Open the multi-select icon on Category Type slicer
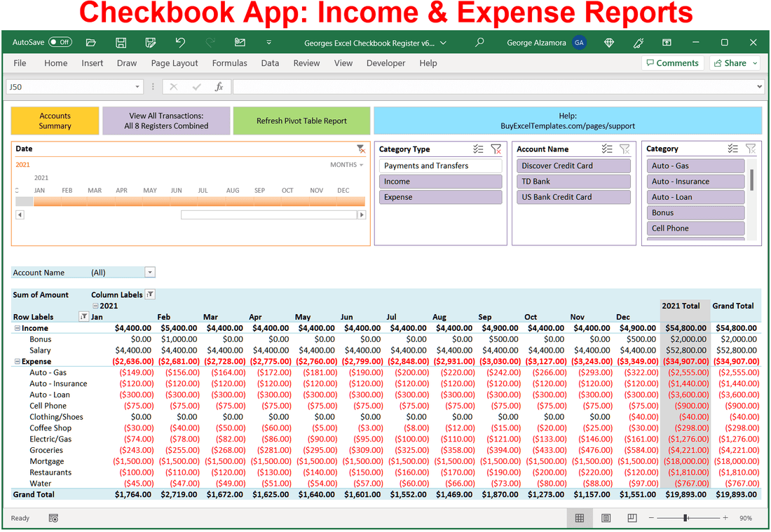771x532 pixels. pyautogui.click(x=478, y=149)
